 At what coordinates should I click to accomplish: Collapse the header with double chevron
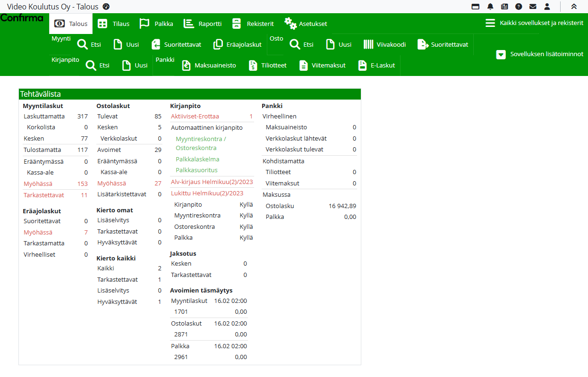pyautogui.click(x=574, y=7)
